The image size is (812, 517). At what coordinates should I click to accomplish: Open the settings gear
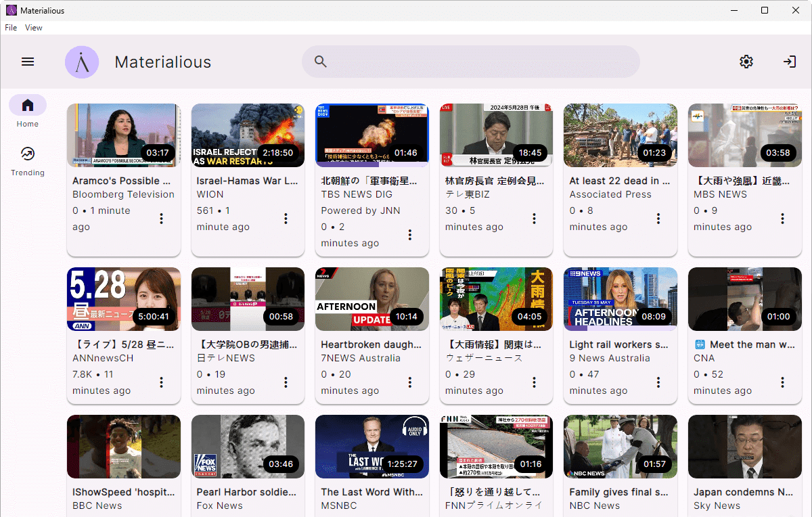pyautogui.click(x=746, y=62)
